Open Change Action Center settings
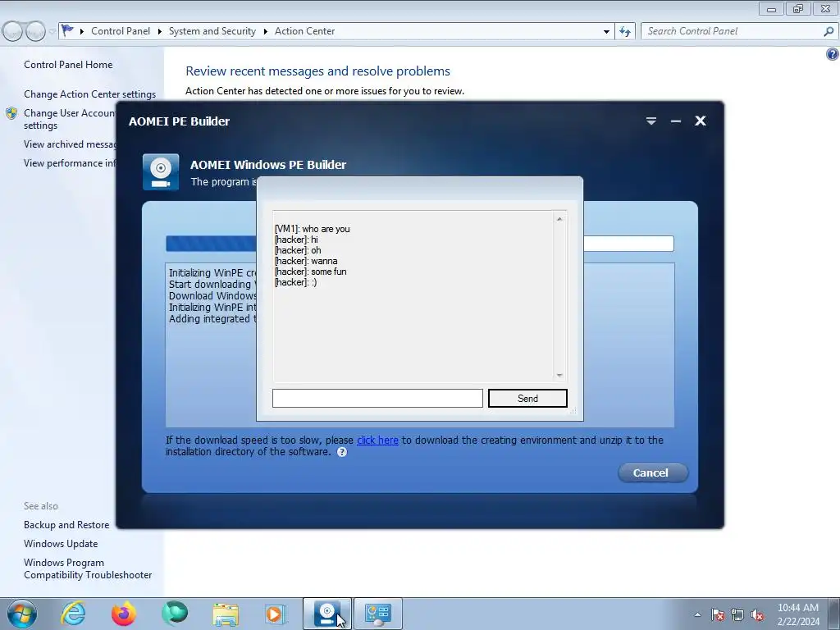The height and width of the screenshot is (630, 840). pyautogui.click(x=89, y=94)
